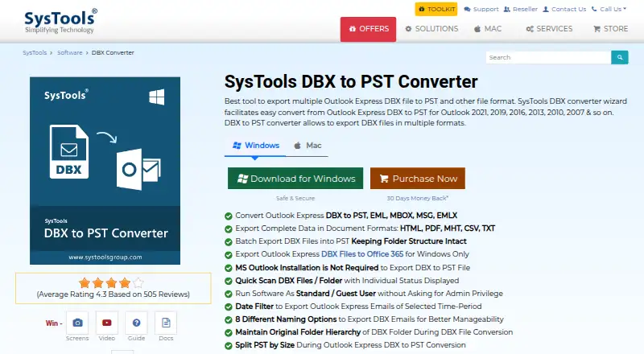Click check icon beside Date Filter
This screenshot has width=644, height=354.
click(x=229, y=307)
